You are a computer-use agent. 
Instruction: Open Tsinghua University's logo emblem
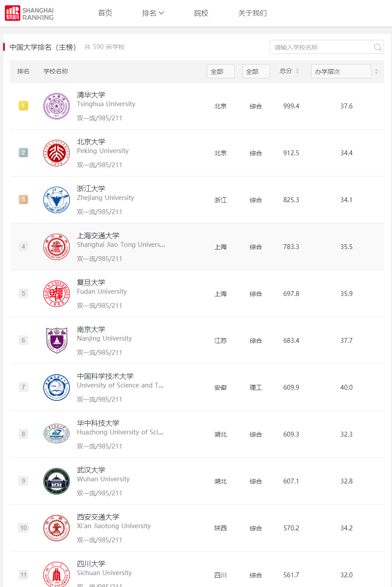click(57, 106)
